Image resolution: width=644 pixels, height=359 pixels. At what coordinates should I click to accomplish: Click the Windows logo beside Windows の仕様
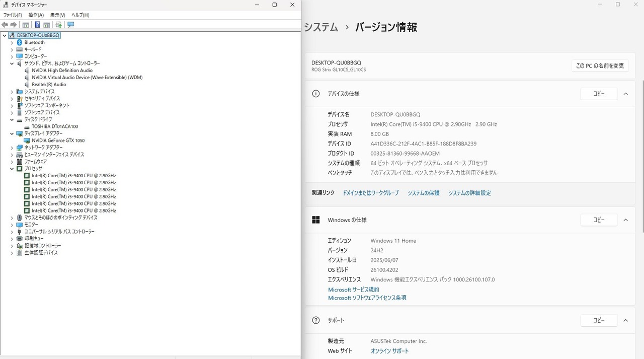point(316,220)
